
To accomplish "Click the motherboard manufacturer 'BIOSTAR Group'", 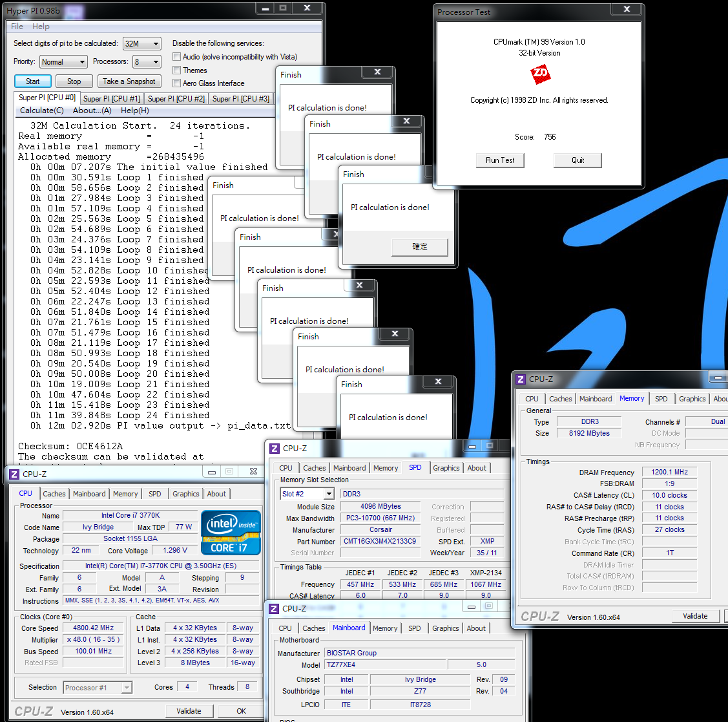I will click(419, 653).
